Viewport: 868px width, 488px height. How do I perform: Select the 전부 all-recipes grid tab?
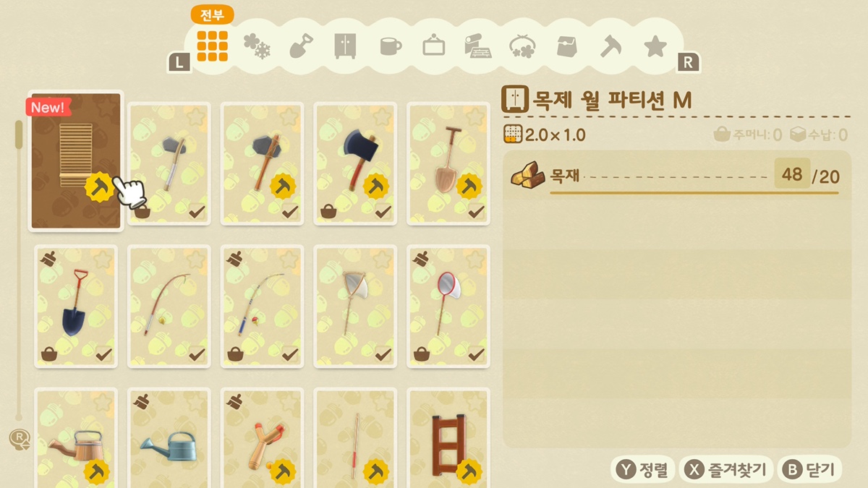(x=212, y=46)
